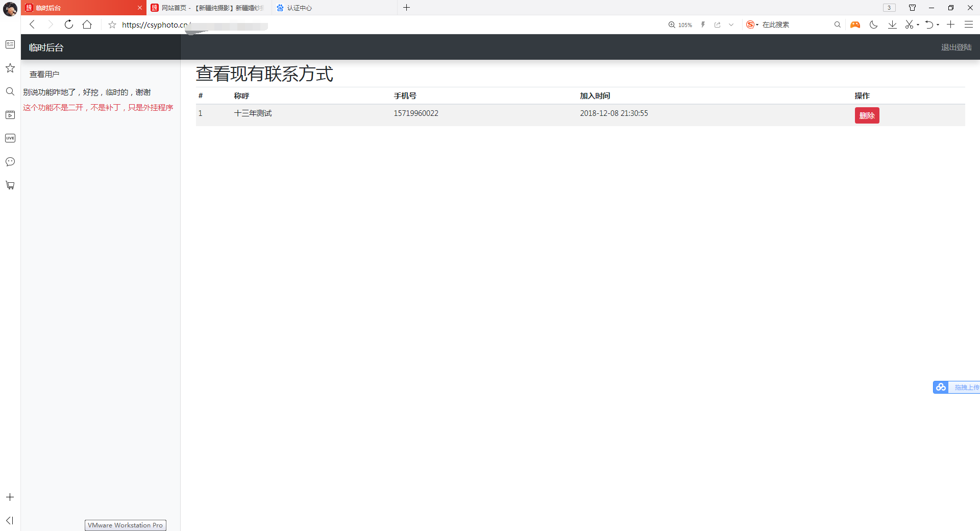
Task: Open the LIVE sidebar panel
Action: tap(10, 138)
